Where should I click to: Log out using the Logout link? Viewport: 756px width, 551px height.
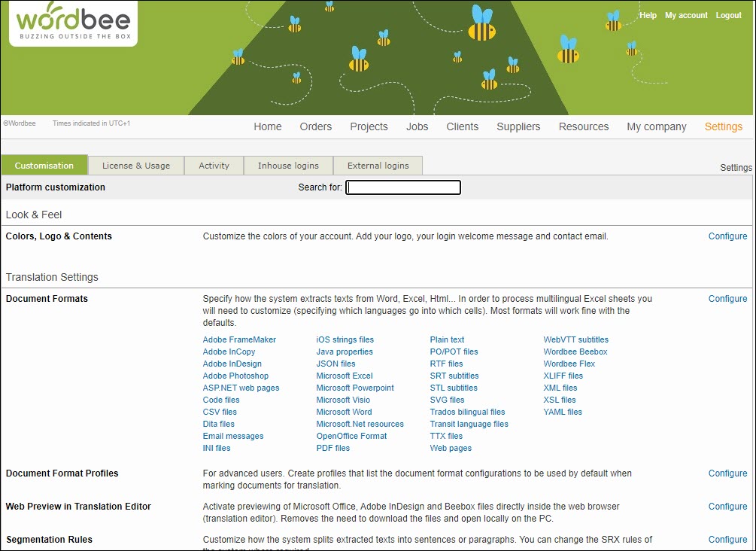(x=728, y=15)
